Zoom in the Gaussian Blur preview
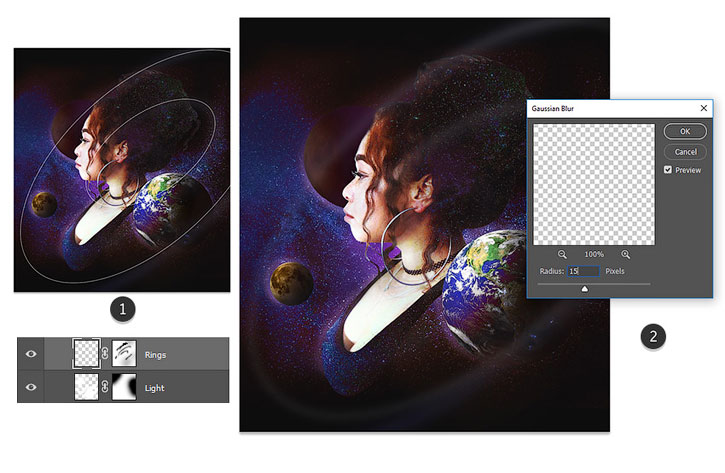725x473 pixels. pos(626,254)
